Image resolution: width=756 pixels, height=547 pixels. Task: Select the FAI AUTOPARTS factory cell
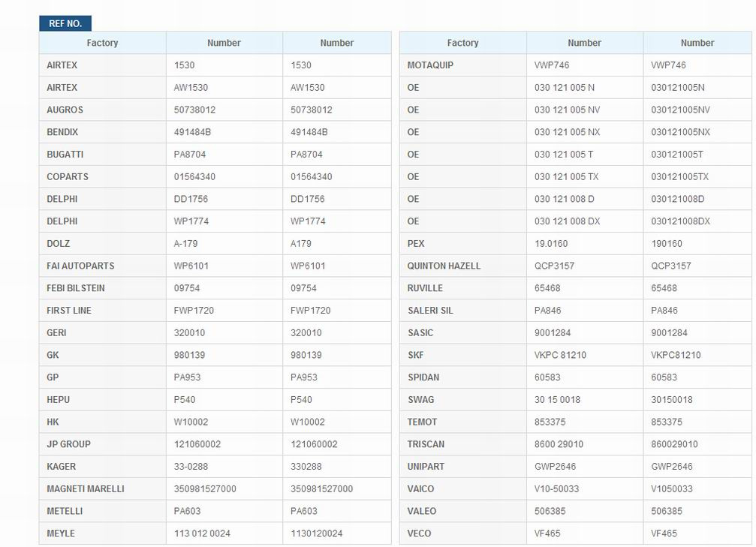103,266
